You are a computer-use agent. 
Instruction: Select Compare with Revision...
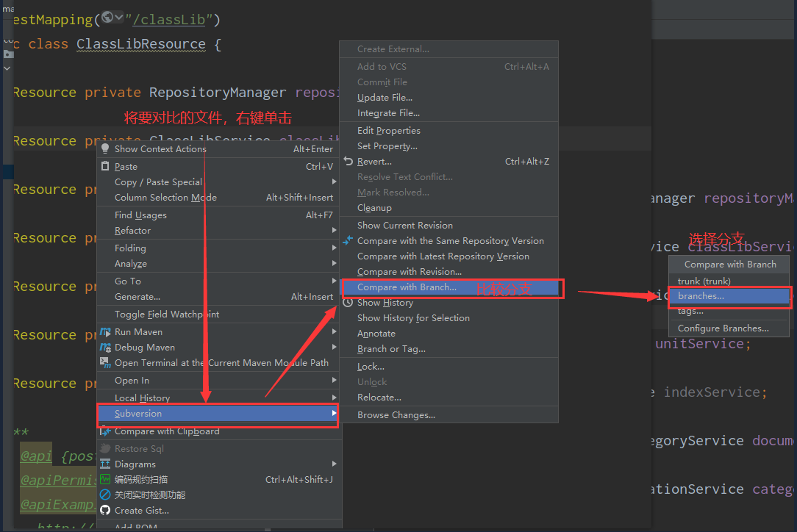tap(448, 271)
